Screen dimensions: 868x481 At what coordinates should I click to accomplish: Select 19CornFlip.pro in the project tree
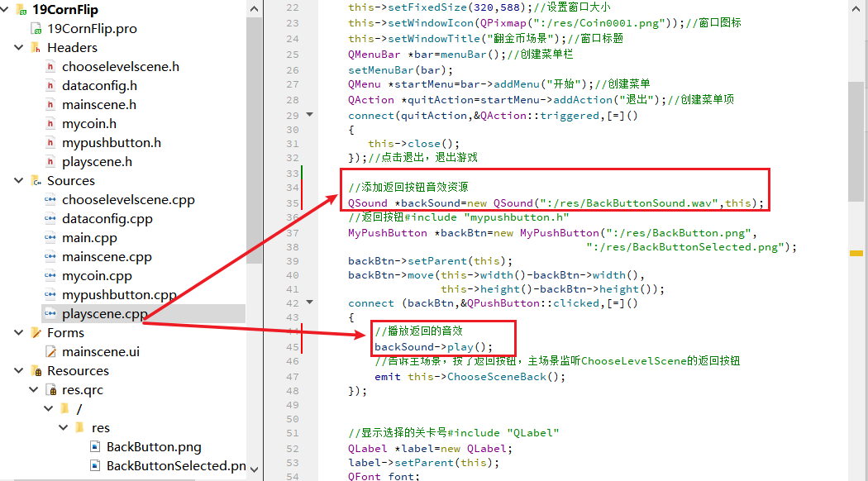[x=92, y=28]
